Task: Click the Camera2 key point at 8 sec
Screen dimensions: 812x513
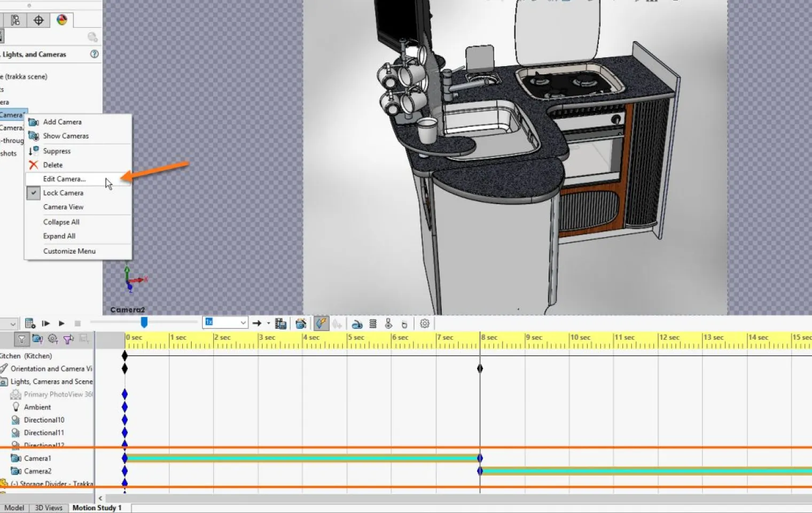Action: click(x=480, y=471)
